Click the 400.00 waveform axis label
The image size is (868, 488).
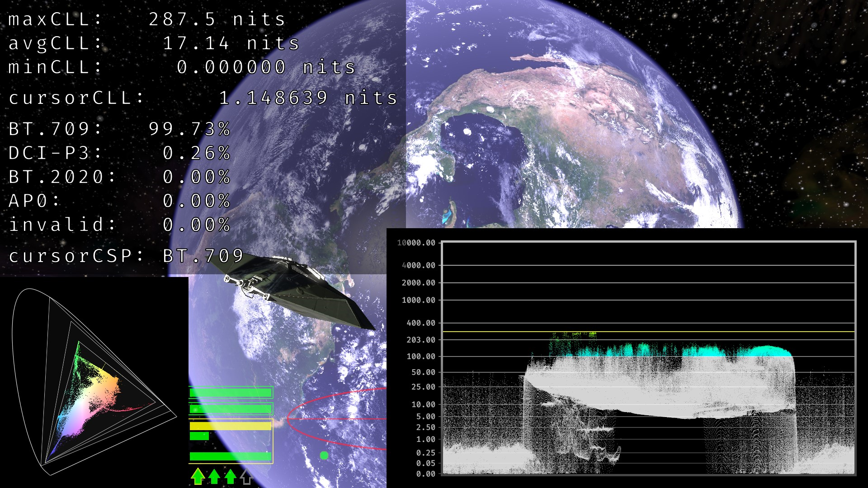[x=421, y=323]
